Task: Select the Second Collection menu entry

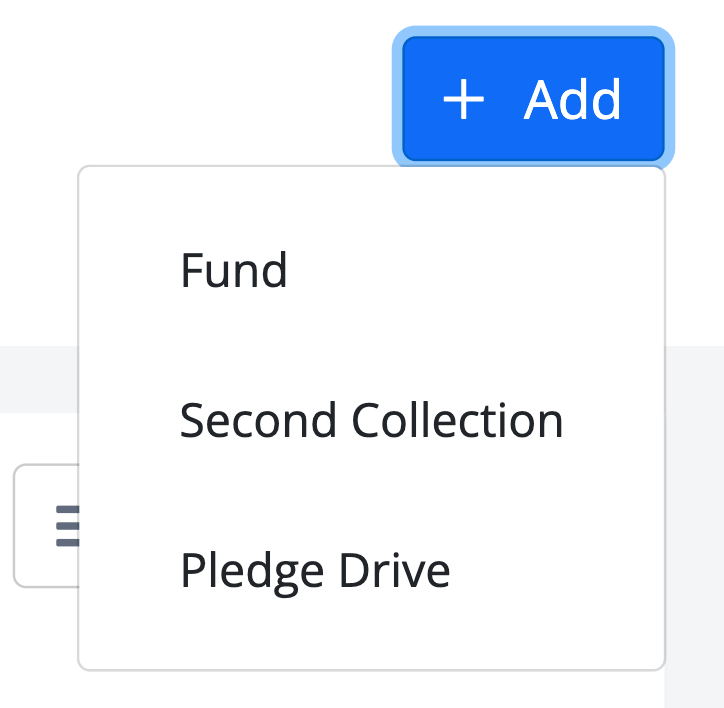Action: click(x=372, y=420)
